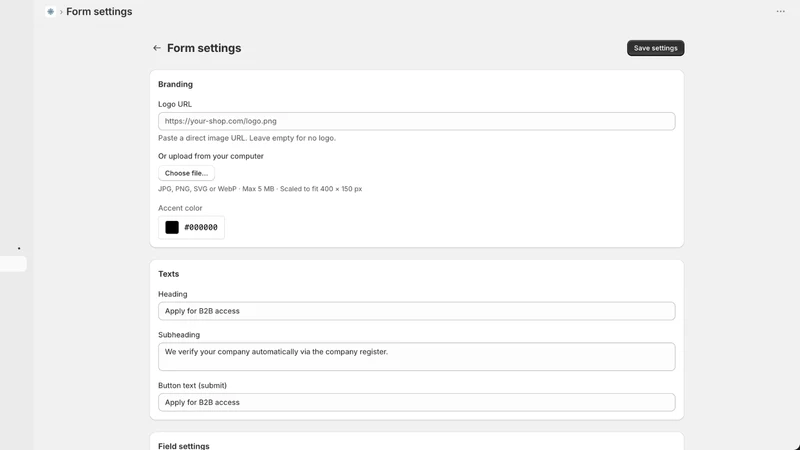800x450 pixels.
Task: Click the 'Or upload from your computer' label
Action: point(211,156)
